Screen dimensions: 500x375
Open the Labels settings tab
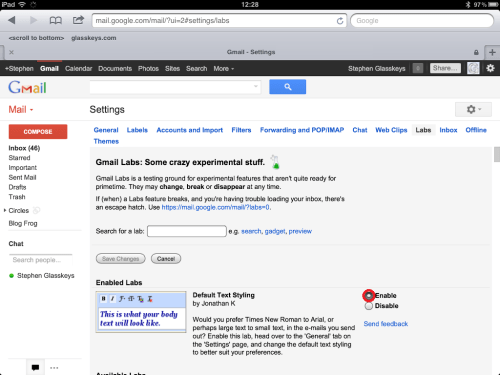coord(137,130)
